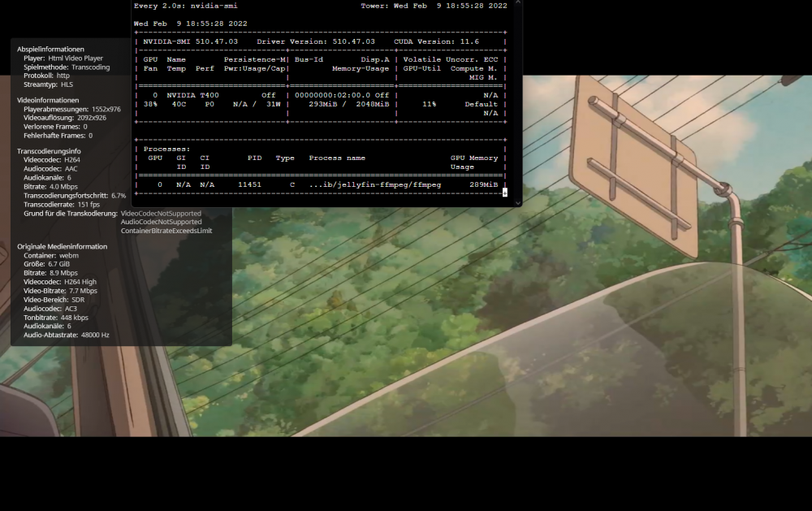Click 'NVIDIA T400' GPU name

[x=192, y=95]
